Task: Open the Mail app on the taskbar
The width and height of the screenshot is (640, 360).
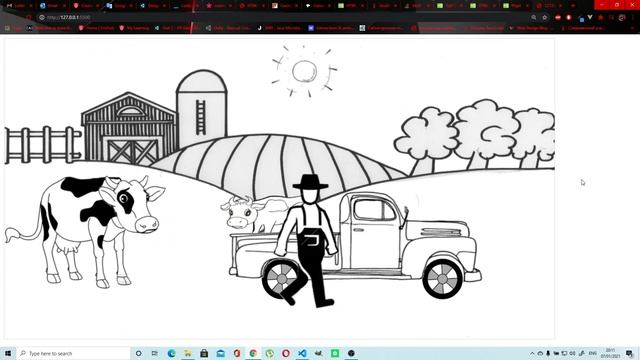Action: (220, 353)
